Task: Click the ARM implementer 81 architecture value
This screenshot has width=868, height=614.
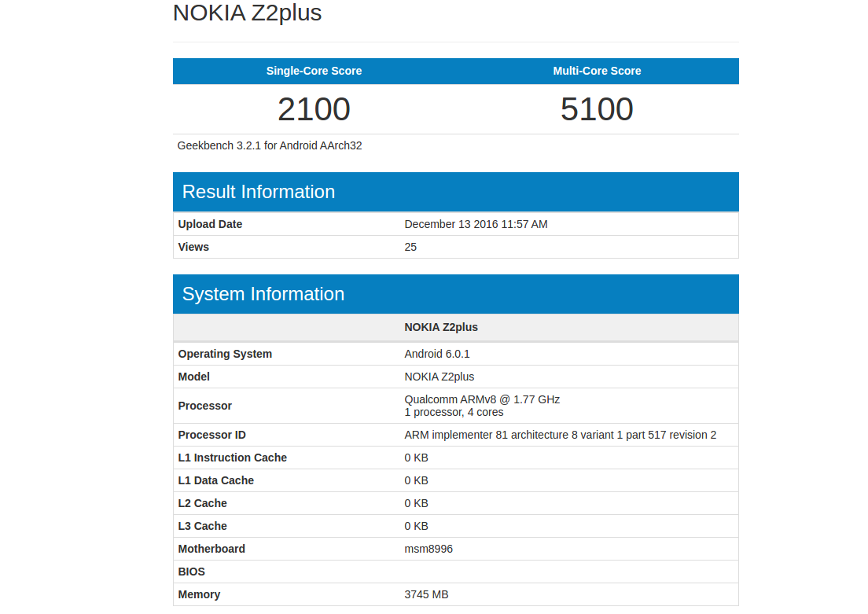Action: coord(561,436)
